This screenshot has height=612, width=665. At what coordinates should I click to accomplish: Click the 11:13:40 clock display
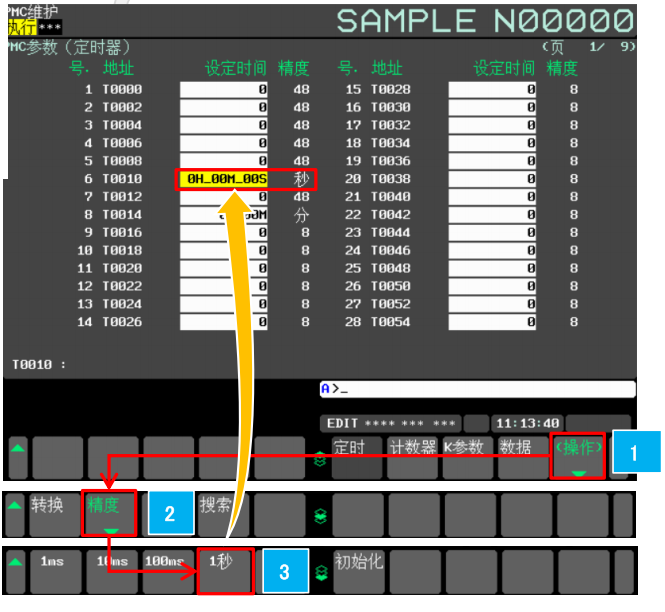coord(528,423)
